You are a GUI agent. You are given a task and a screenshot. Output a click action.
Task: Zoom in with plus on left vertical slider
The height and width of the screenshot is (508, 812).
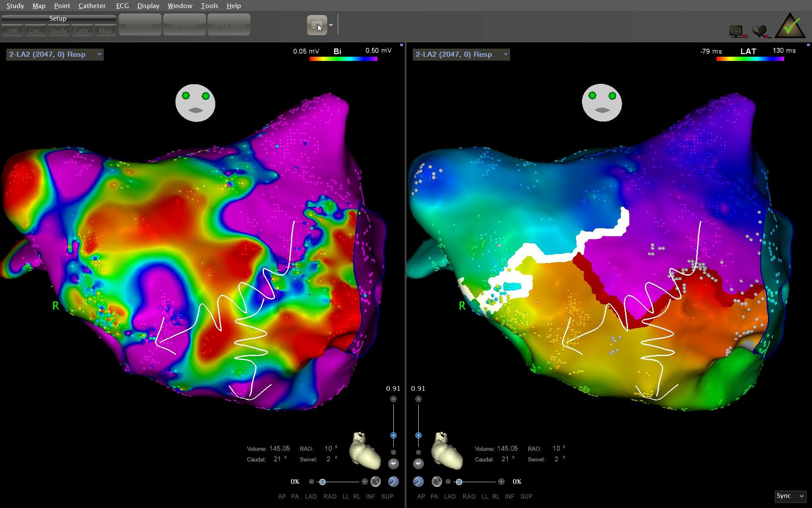coord(393,399)
